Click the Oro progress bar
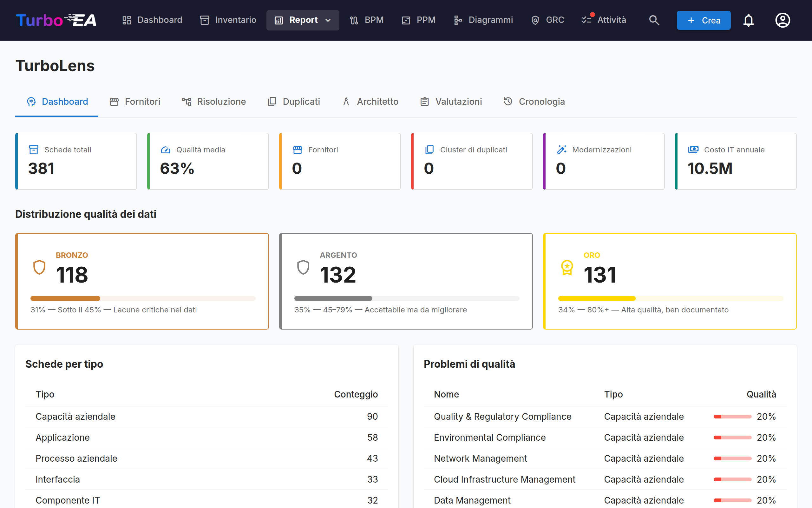The height and width of the screenshot is (508, 812). click(671, 298)
